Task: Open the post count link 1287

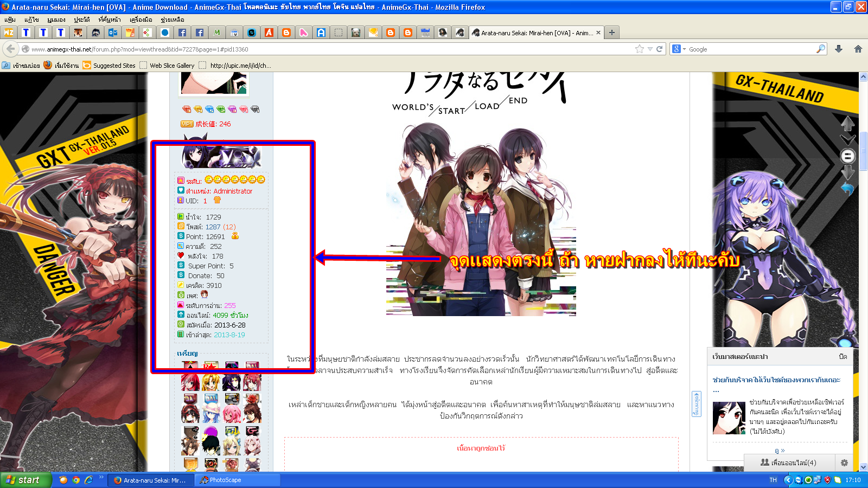Action: (213, 227)
